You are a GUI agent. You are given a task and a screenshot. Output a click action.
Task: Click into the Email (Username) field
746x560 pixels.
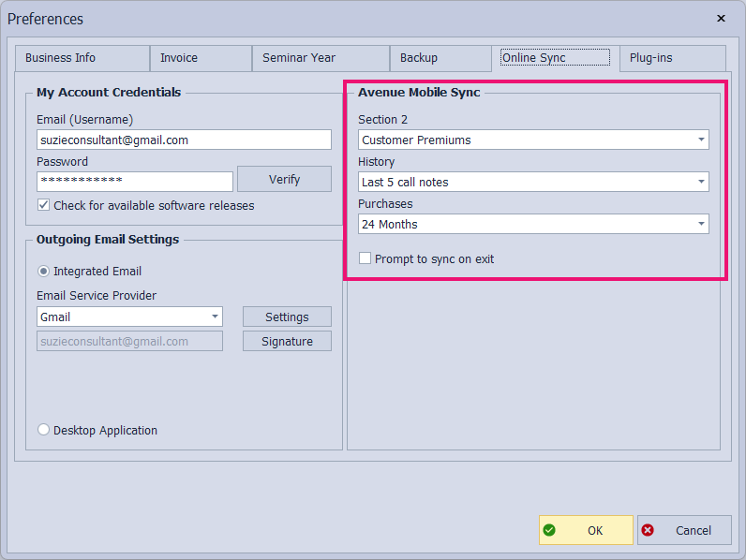pyautogui.click(x=184, y=140)
